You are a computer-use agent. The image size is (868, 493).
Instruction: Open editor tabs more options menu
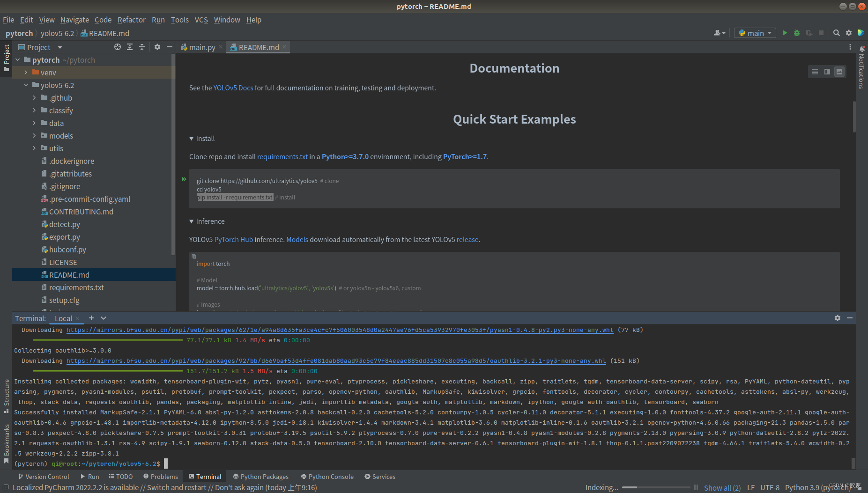[x=850, y=47]
